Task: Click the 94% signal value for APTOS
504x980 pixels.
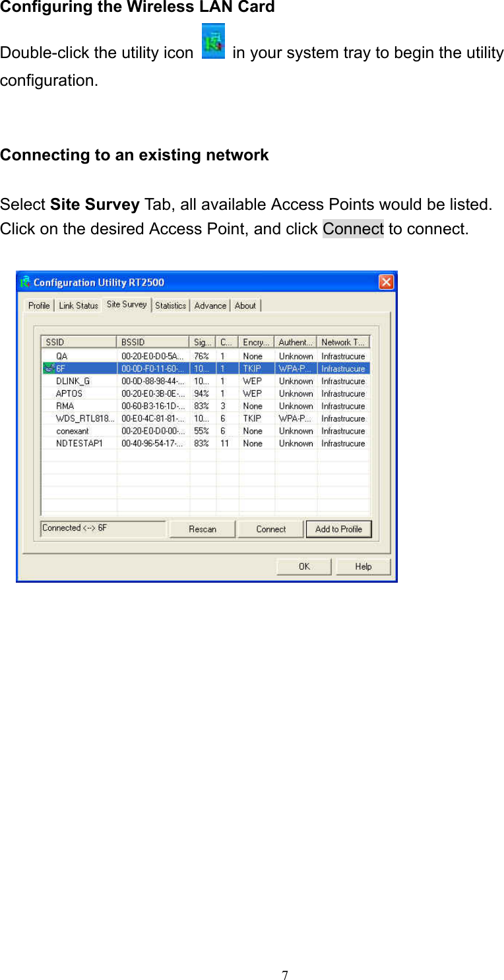Action: 201,393
